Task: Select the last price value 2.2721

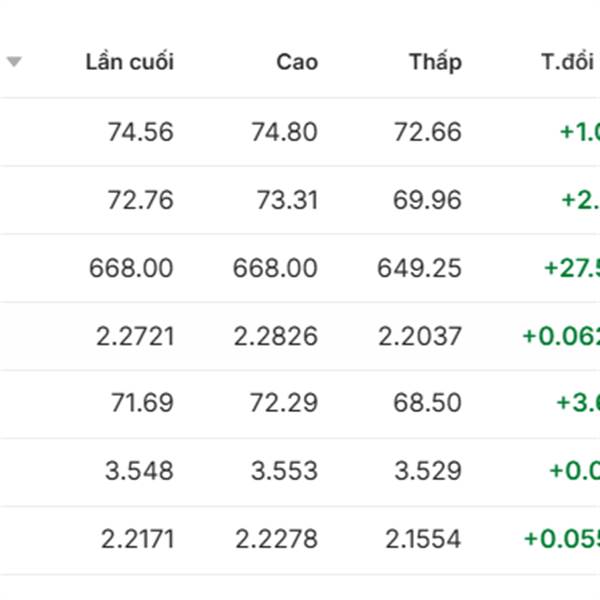Action: (x=135, y=336)
